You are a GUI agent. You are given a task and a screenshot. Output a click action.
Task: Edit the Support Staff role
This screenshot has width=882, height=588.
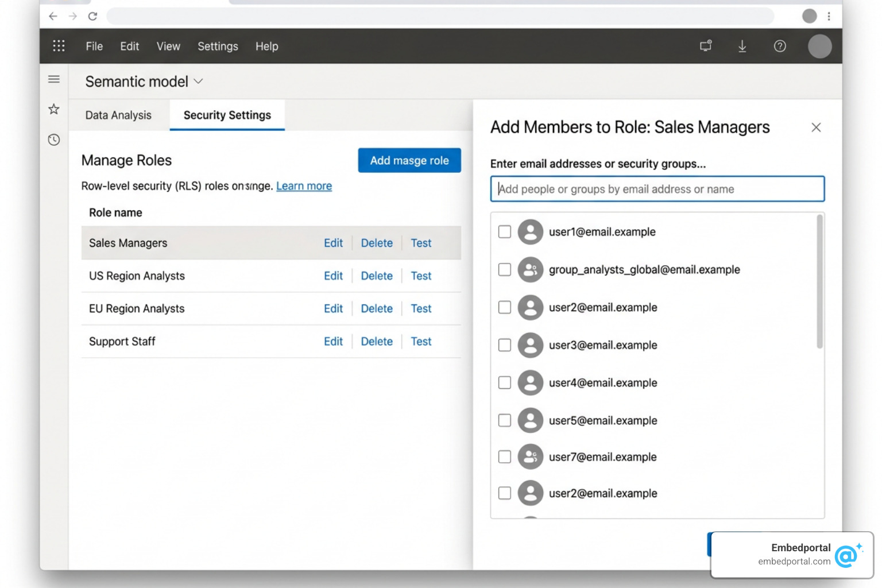coord(333,341)
